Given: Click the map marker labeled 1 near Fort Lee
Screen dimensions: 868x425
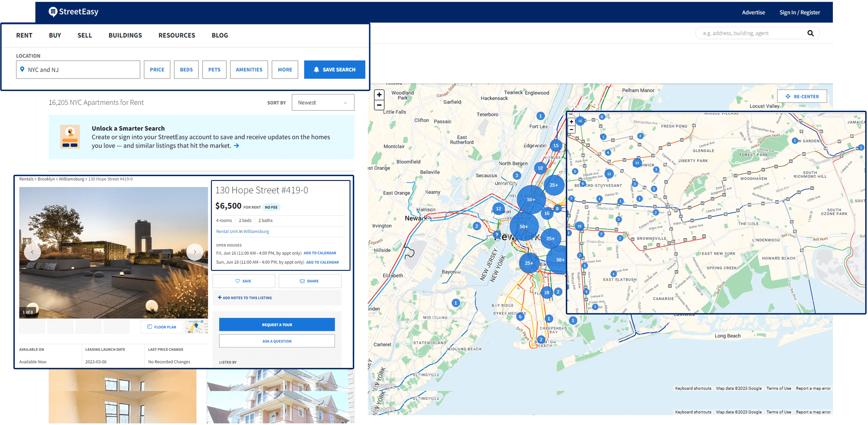Looking at the screenshot, I should (x=540, y=116).
